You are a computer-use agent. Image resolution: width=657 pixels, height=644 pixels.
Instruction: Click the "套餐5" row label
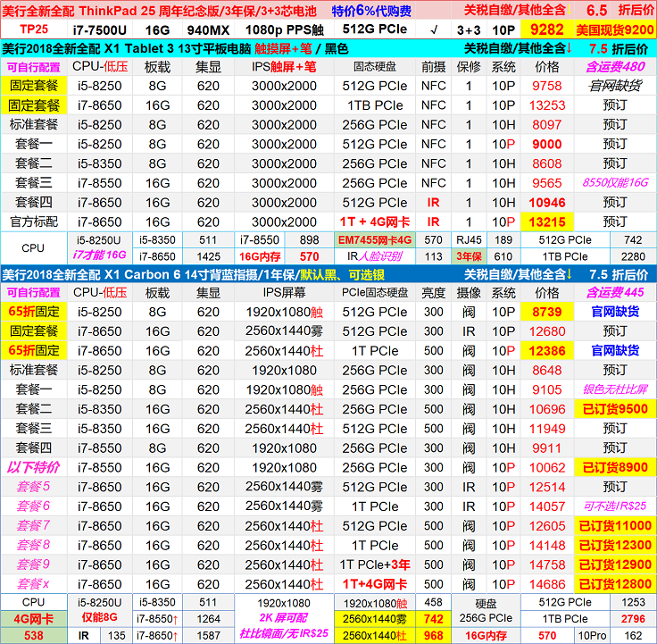pyautogui.click(x=34, y=487)
